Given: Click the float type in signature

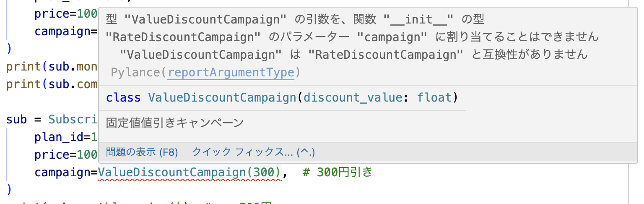Looking at the screenshot, I should 434,98.
